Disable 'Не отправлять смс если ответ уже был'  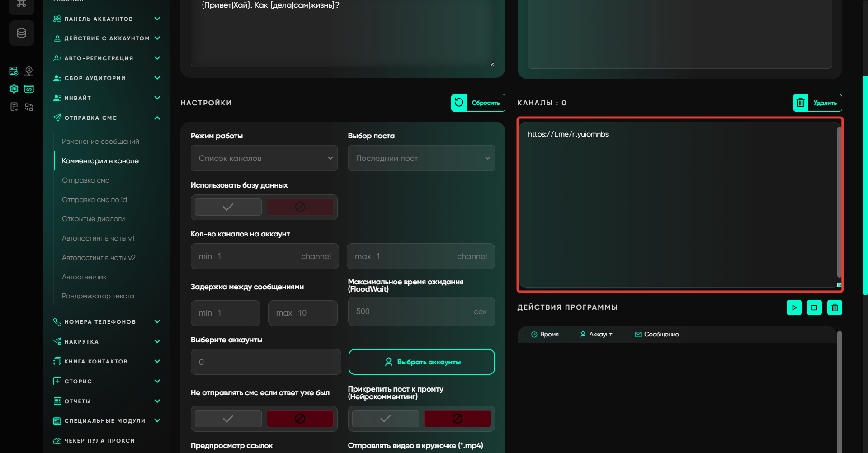coord(300,419)
